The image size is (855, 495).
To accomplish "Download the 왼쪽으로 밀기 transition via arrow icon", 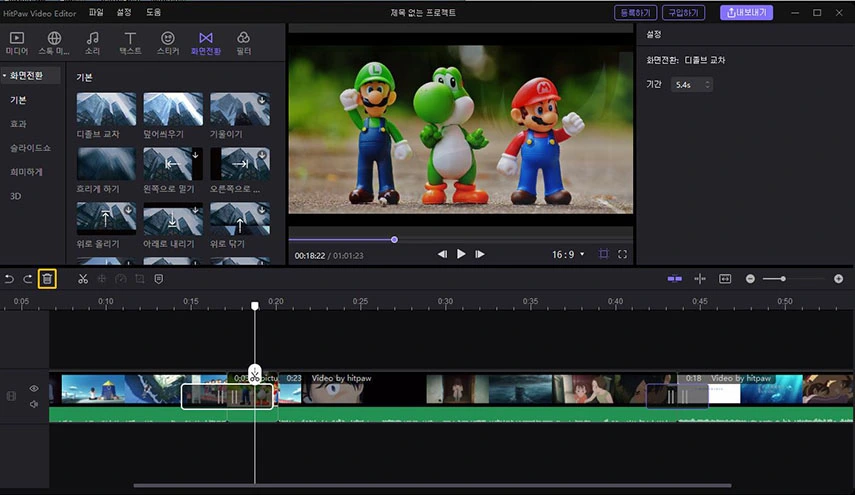I will pos(195,155).
